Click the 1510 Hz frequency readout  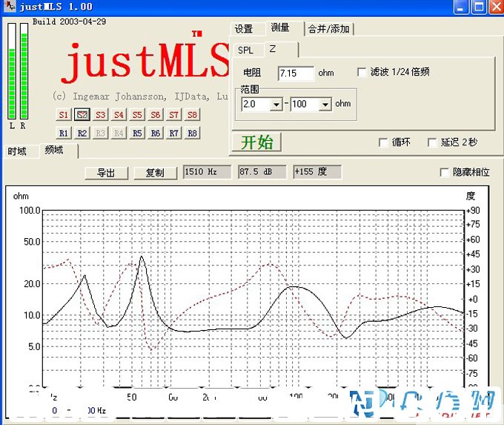[207, 172]
